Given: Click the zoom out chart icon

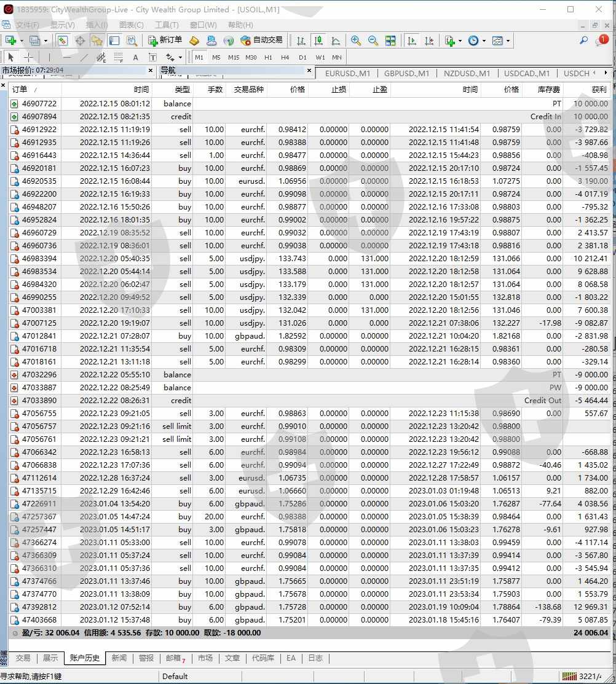Looking at the screenshot, I should 373,41.
